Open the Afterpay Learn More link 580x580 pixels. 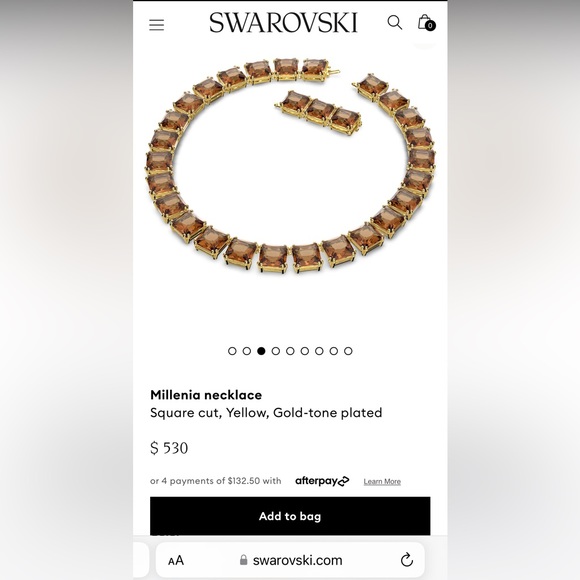[x=382, y=482]
